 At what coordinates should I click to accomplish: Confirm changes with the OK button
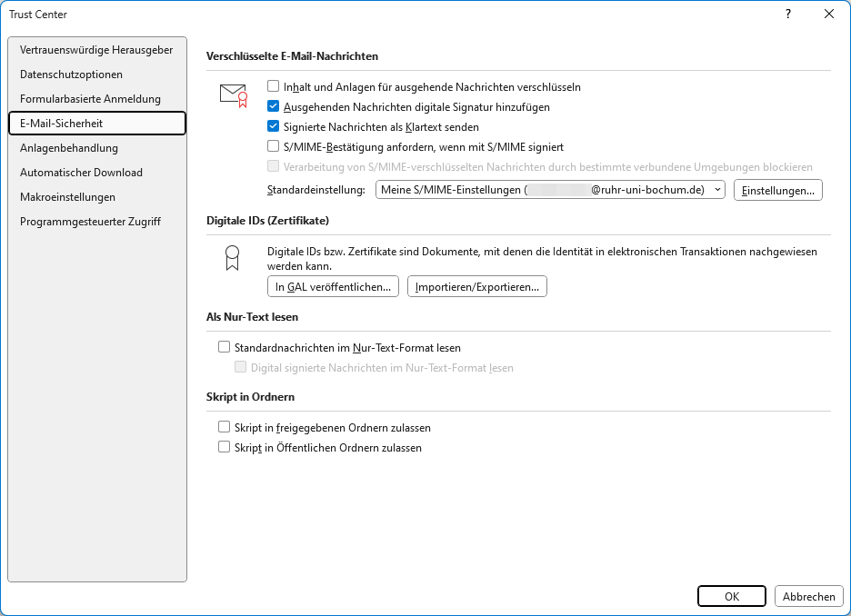click(x=731, y=597)
